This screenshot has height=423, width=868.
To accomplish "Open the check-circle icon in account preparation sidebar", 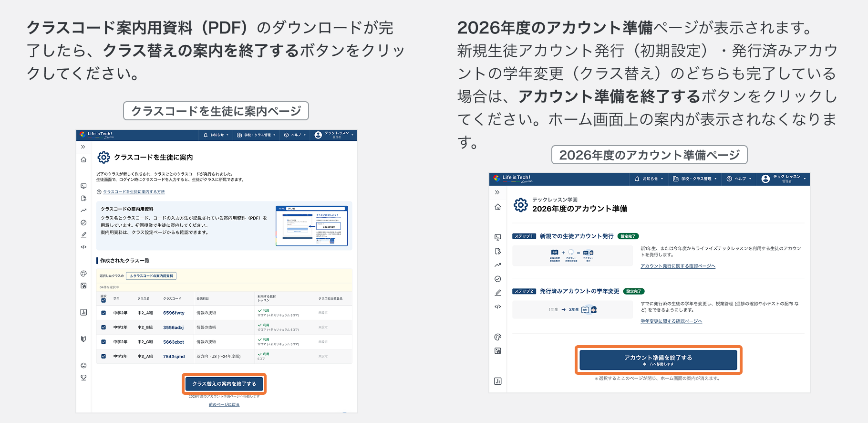I will click(x=498, y=279).
